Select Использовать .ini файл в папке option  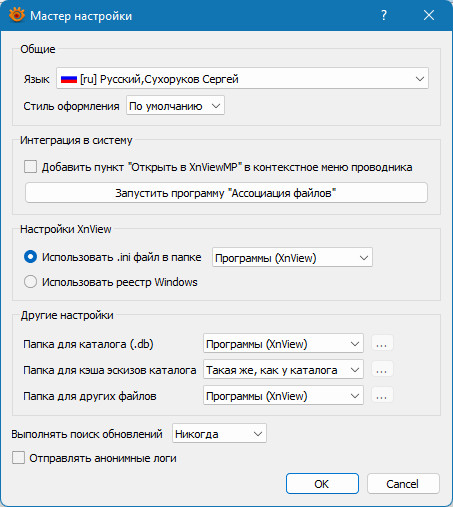pyautogui.click(x=30, y=257)
